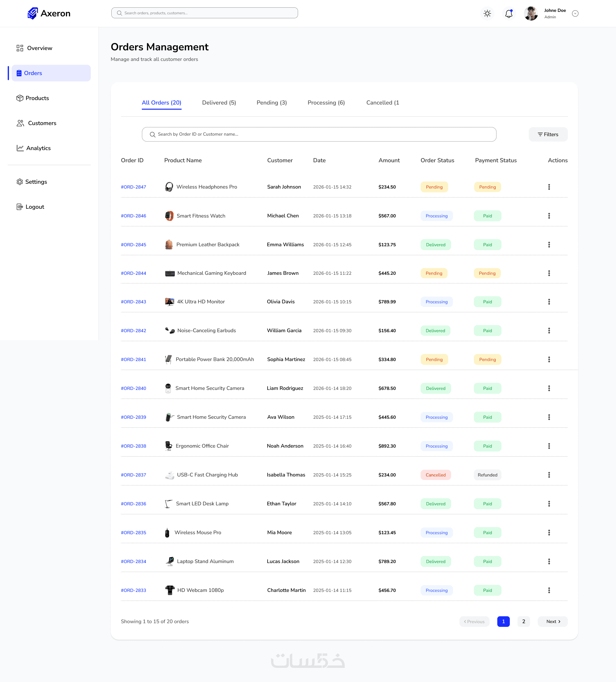Click the Filters button
The width and height of the screenshot is (616, 682).
click(548, 134)
